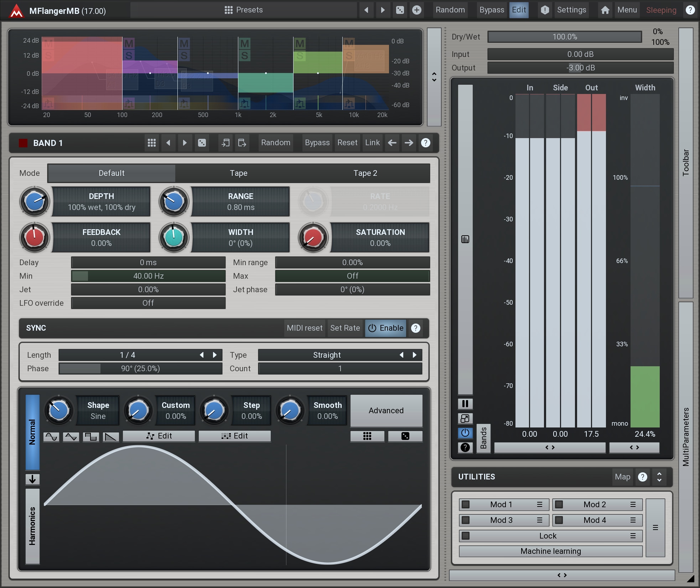Screen dimensions: 700x588
Task: Open Band 1 presets grid icon
Action: click(x=152, y=143)
